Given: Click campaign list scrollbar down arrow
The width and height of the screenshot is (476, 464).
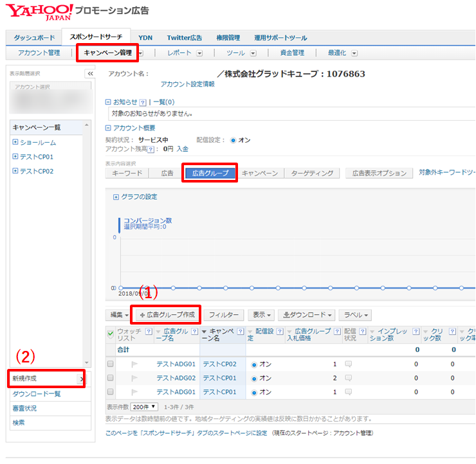Looking at the screenshot, I should [87, 362].
